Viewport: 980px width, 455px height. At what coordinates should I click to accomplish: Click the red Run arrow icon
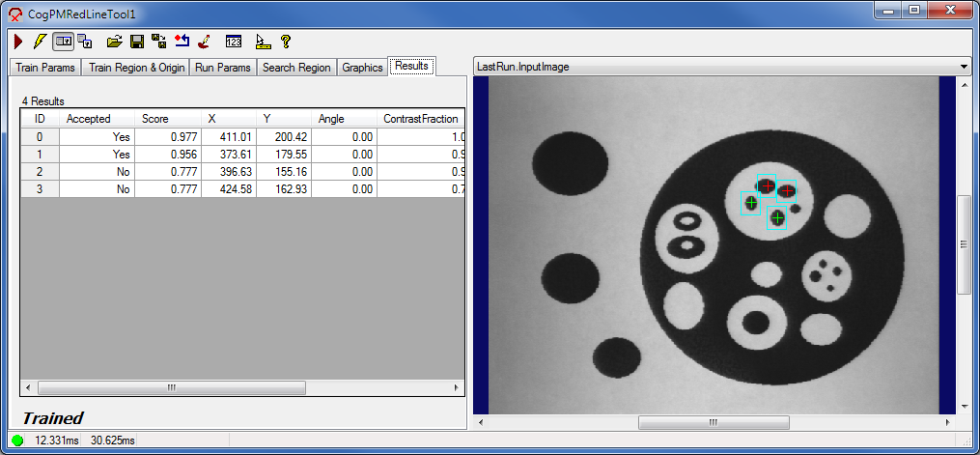pyautogui.click(x=17, y=42)
